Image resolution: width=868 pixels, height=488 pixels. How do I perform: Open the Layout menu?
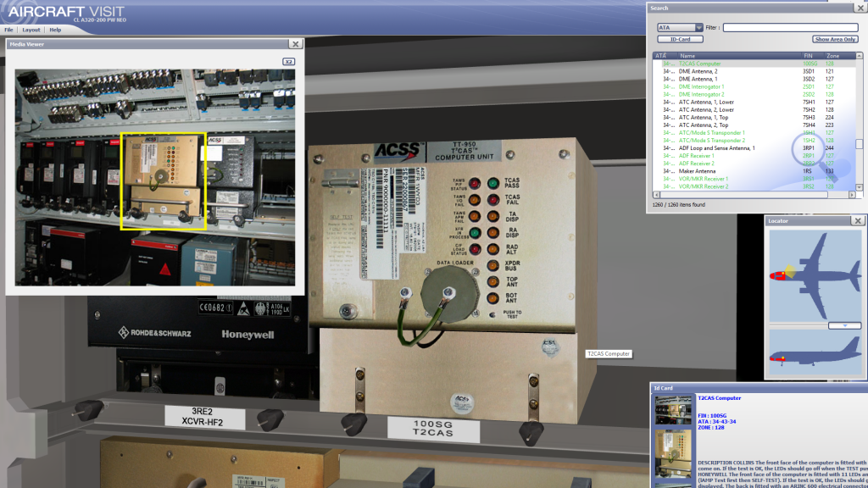click(x=31, y=30)
